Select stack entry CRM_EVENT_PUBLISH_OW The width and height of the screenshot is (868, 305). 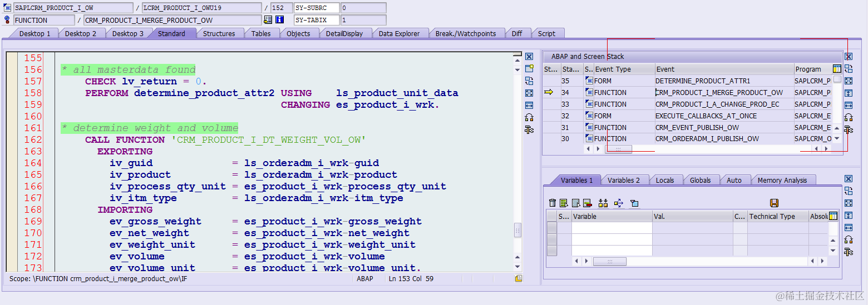click(724, 127)
